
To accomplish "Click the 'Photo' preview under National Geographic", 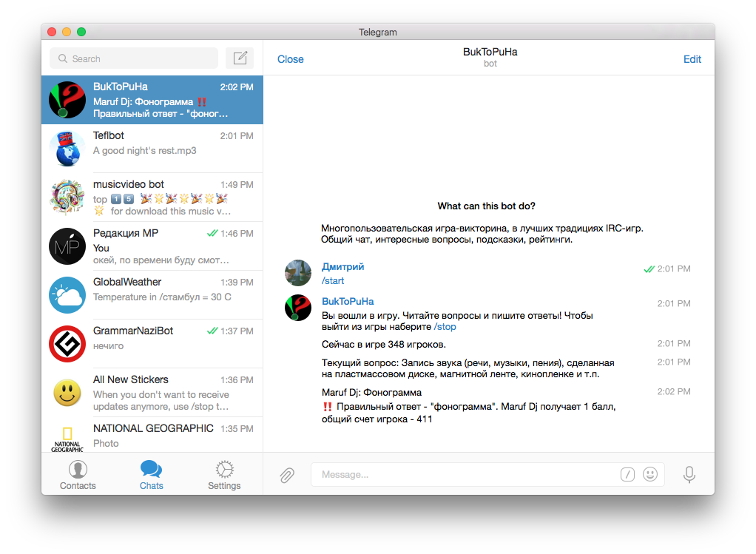I will [106, 443].
